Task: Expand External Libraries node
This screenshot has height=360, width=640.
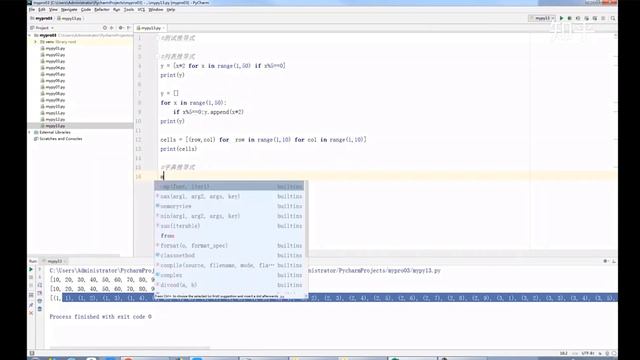Action: point(30,132)
